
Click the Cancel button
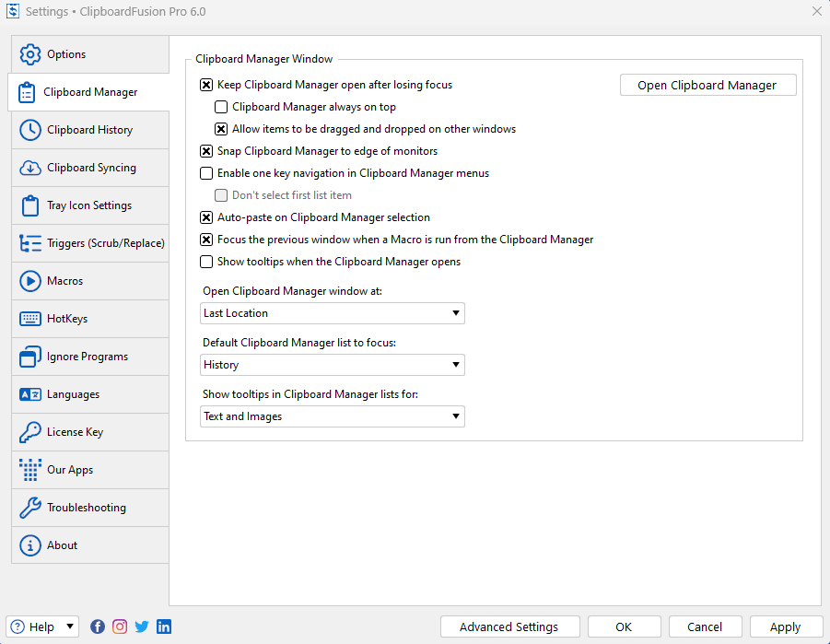coord(705,627)
